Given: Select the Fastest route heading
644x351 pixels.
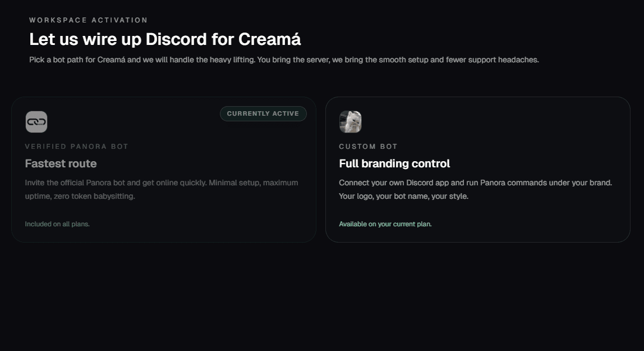Looking at the screenshot, I should coord(61,163).
